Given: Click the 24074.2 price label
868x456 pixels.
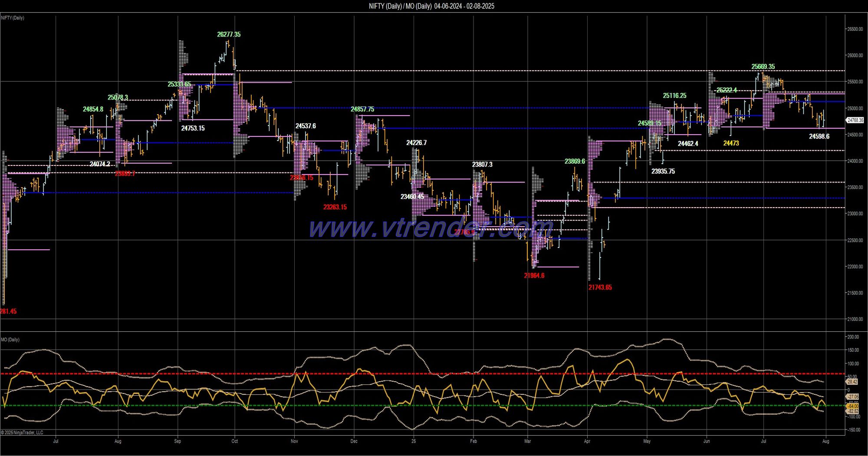Looking at the screenshot, I should [x=100, y=164].
